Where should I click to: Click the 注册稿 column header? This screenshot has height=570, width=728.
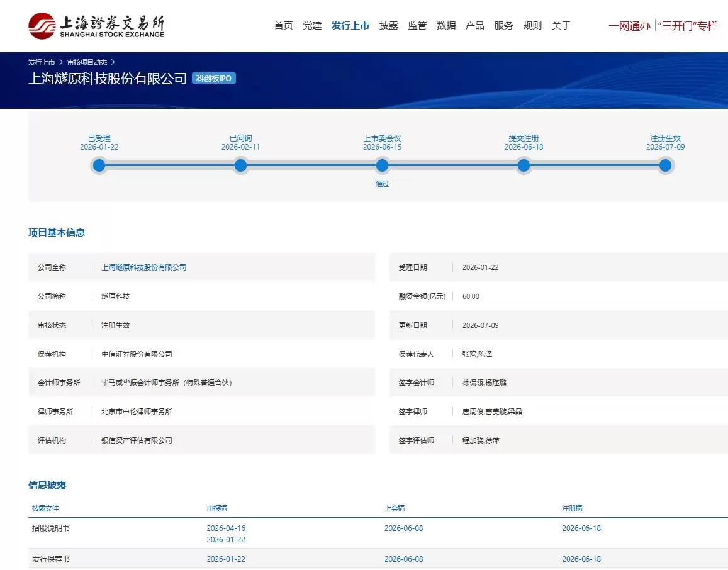tap(572, 508)
